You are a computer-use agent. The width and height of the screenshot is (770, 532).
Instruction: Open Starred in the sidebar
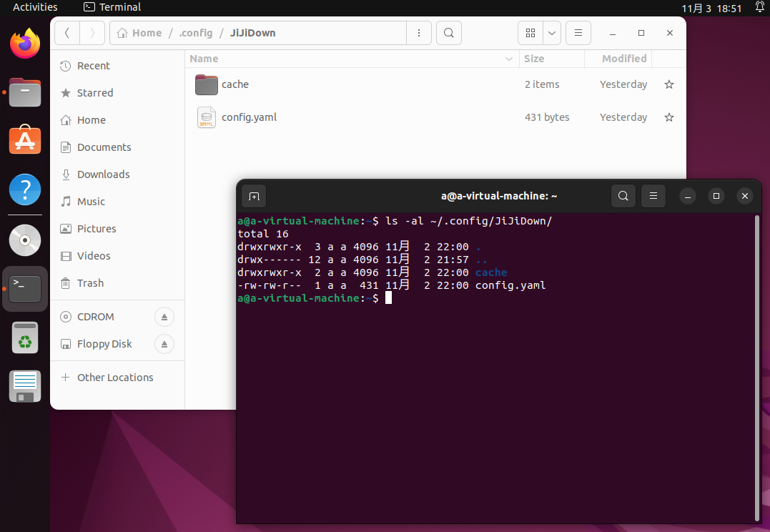click(117, 93)
